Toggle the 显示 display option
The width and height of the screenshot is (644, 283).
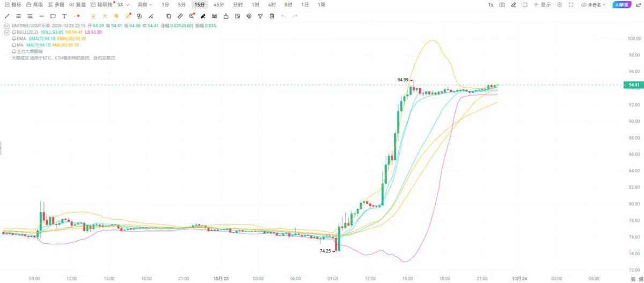coord(542,4)
